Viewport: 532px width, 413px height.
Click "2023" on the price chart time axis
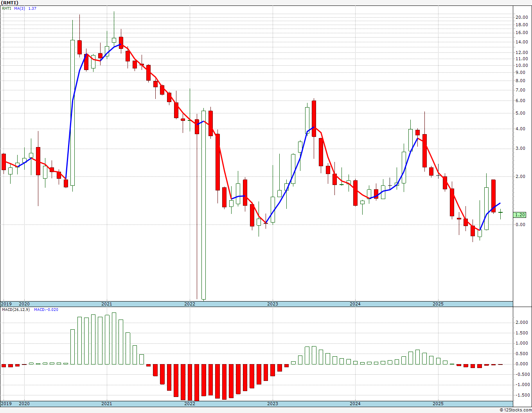(x=273, y=304)
